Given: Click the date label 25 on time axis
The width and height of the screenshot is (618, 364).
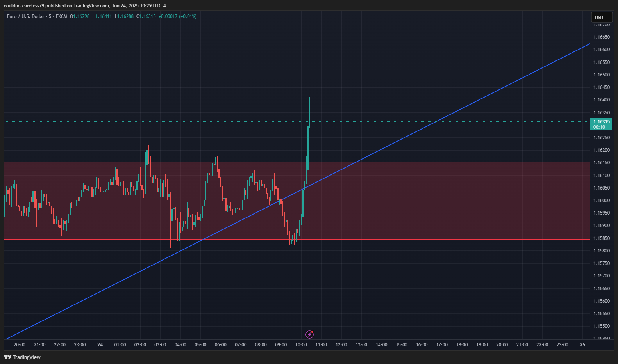Looking at the screenshot, I should point(582,345).
